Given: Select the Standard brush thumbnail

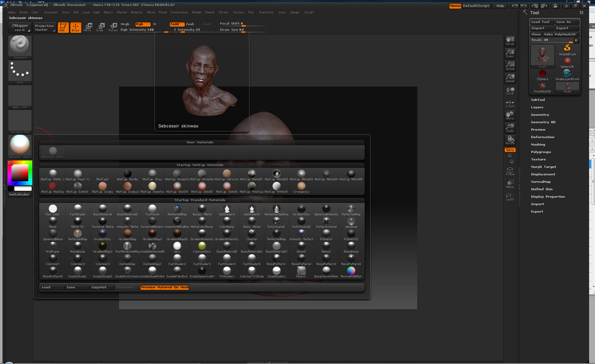Looking at the screenshot, I should [20, 46].
